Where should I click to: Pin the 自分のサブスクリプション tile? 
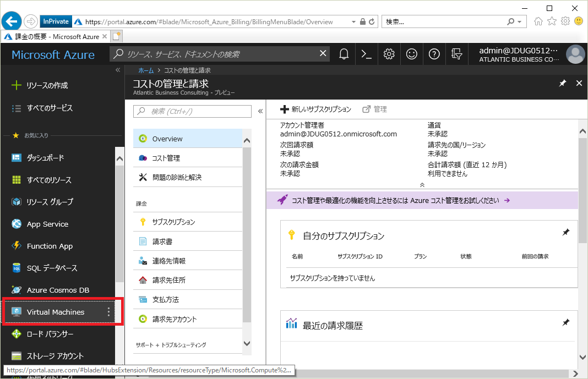(566, 232)
